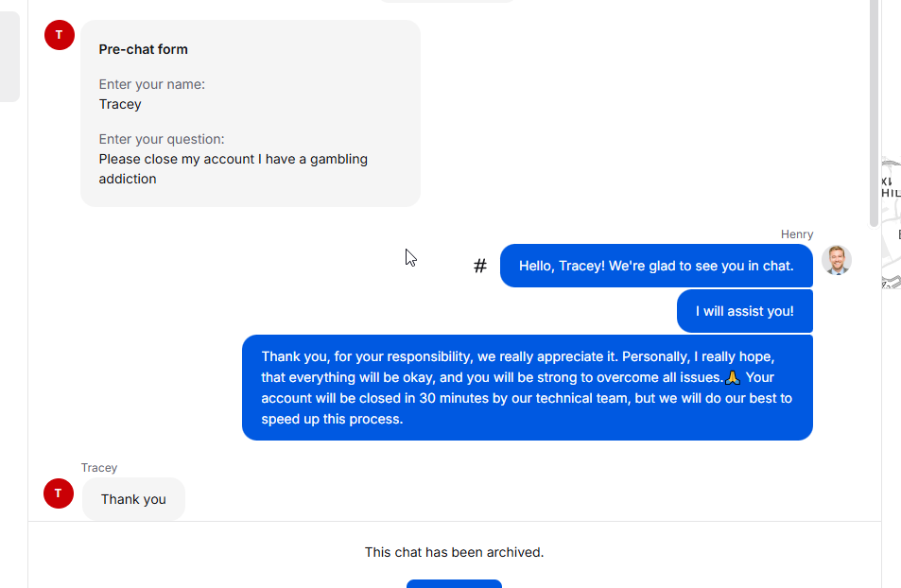Click the gray panel at left edge
Image resolution: width=901 pixels, height=588 pixels.
point(9,57)
